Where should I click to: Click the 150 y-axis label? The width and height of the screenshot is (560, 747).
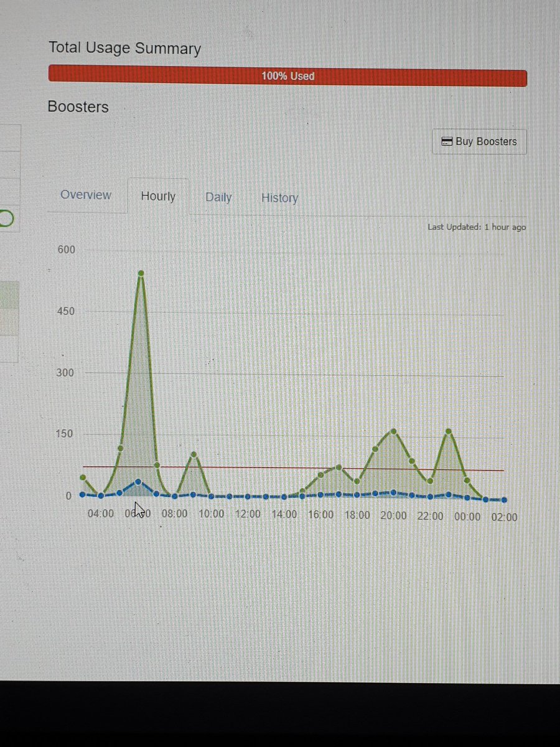pyautogui.click(x=66, y=434)
